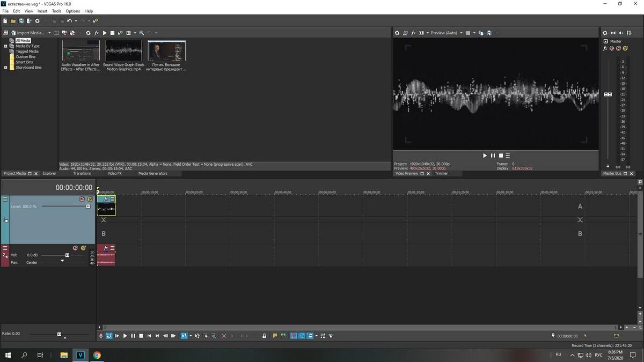Save snapshot to file in Video Preview
This screenshot has height=362, width=644.
489,33
